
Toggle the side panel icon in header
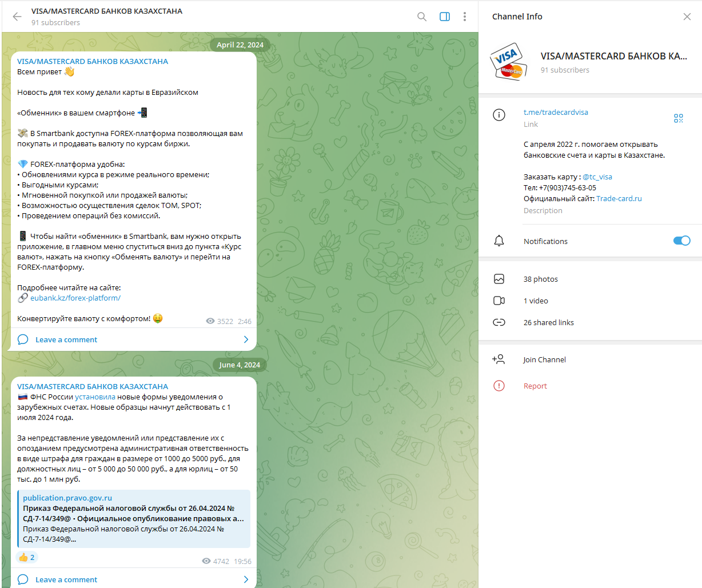pos(444,17)
